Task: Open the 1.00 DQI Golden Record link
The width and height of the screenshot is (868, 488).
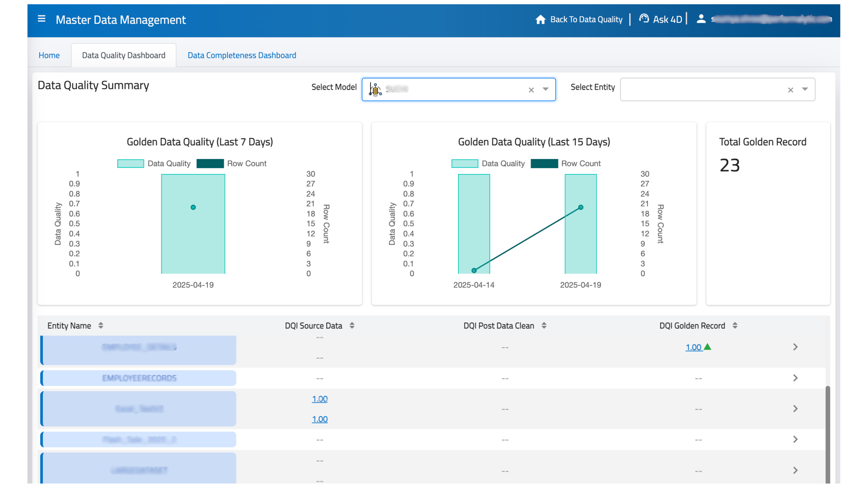Action: coord(694,347)
